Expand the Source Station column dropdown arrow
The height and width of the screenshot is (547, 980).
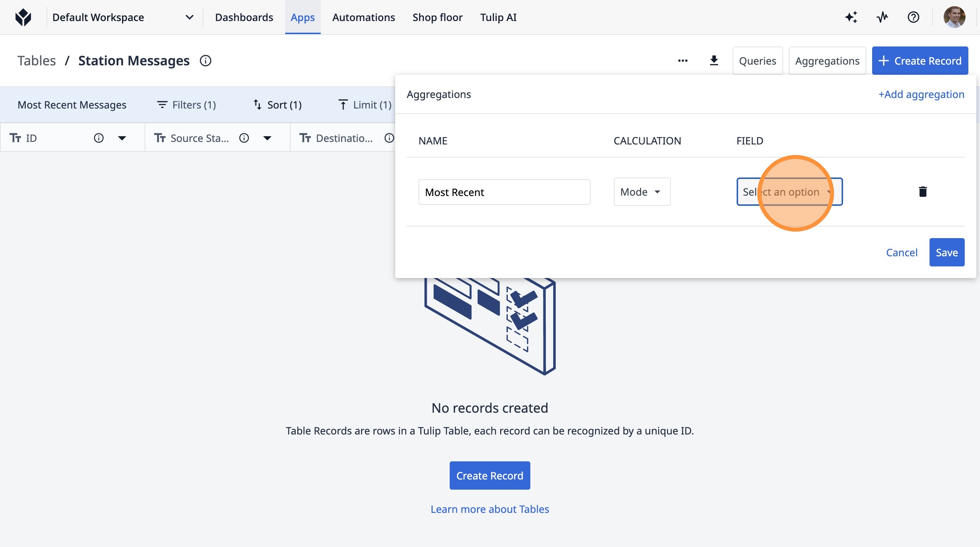267,138
